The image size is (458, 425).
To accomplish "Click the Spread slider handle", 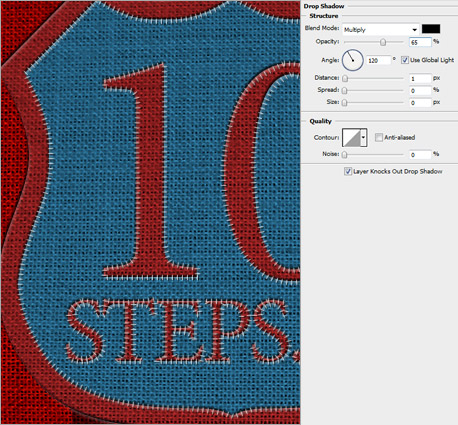I will coord(345,91).
